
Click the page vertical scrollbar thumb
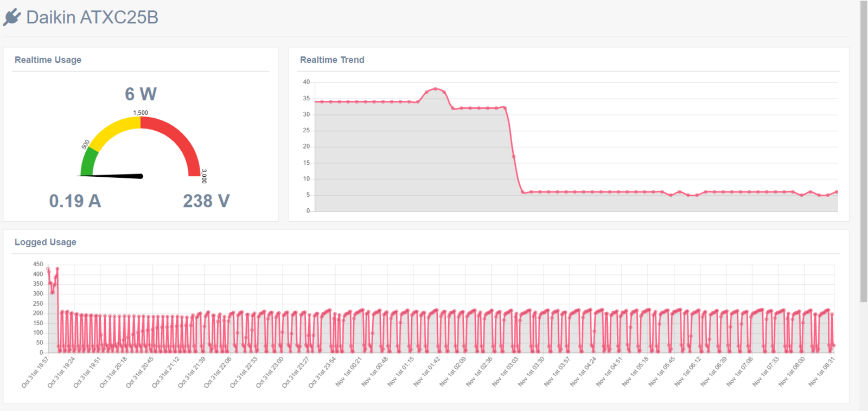(x=864, y=152)
